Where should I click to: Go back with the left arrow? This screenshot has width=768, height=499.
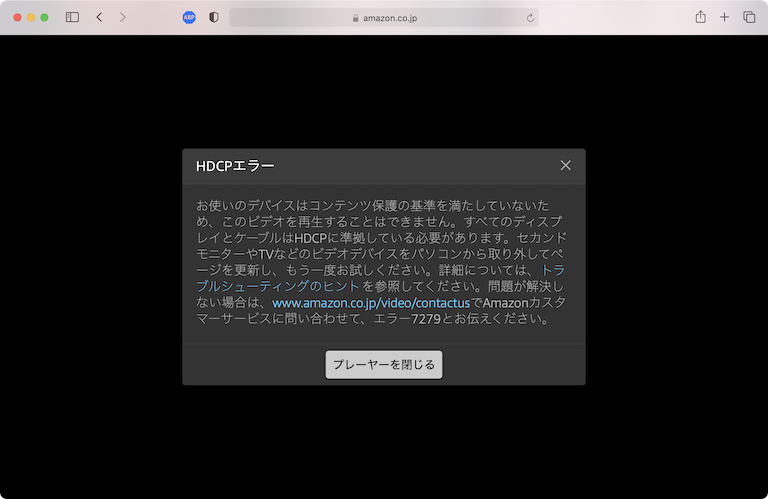tap(99, 17)
